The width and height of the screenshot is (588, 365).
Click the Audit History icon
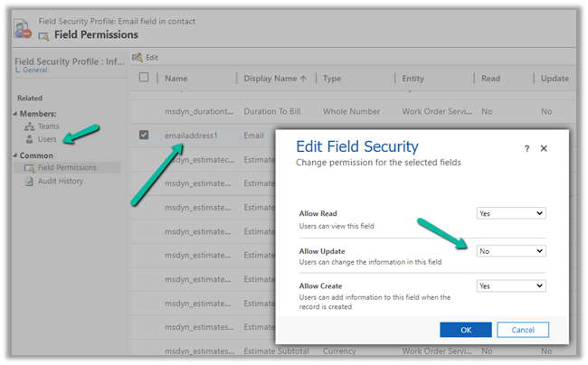[29, 181]
